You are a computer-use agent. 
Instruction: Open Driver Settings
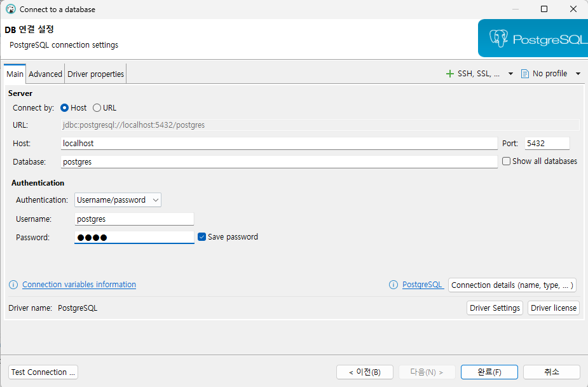click(495, 308)
